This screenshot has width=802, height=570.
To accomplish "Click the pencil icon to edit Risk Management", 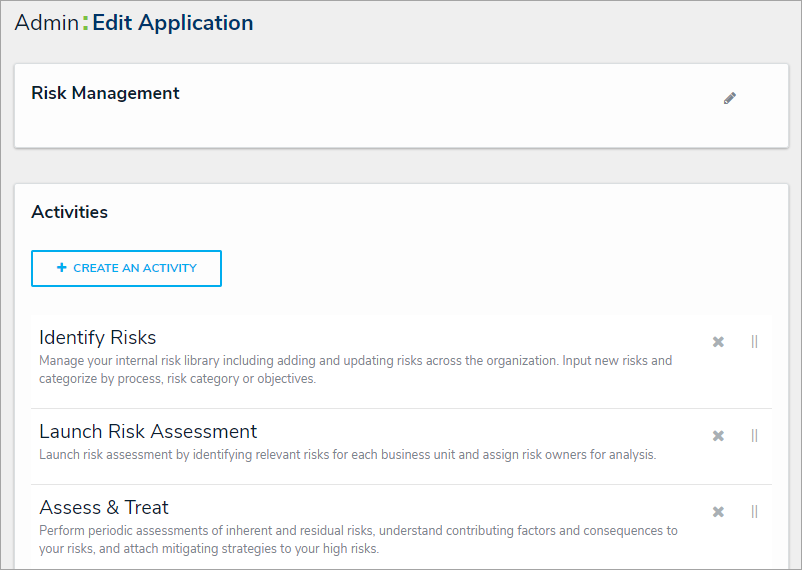I will coord(730,98).
